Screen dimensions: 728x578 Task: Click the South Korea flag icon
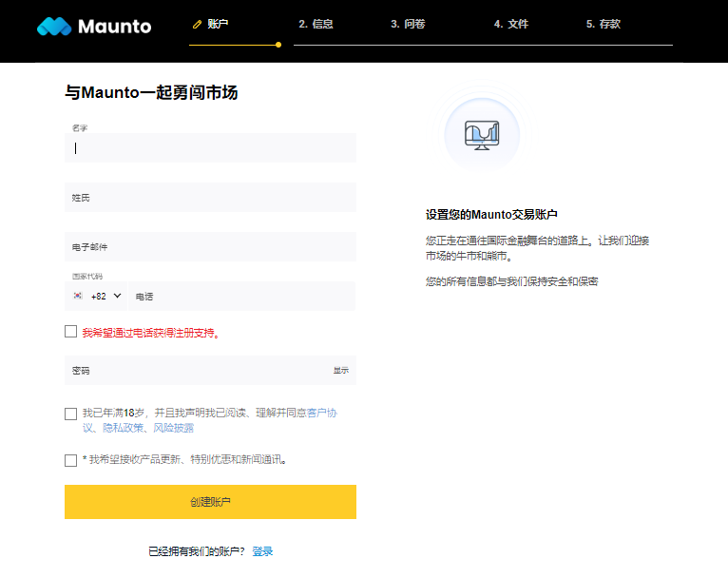pos(78,296)
